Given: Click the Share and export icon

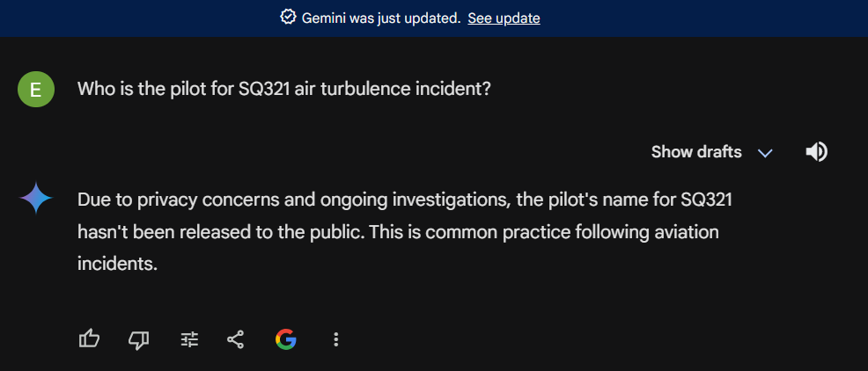Looking at the screenshot, I should pos(236,338).
